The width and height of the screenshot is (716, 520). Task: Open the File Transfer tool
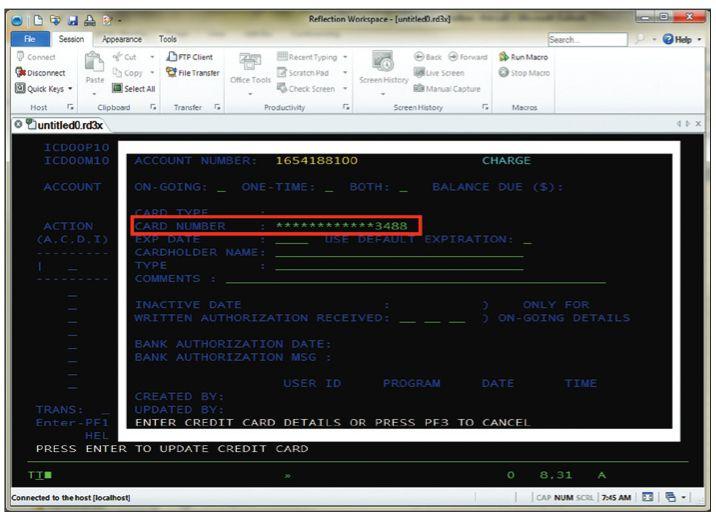click(x=193, y=73)
